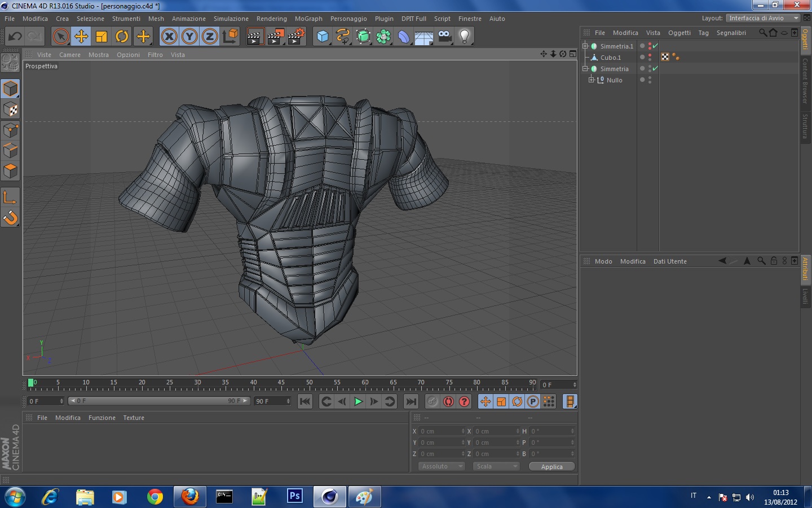Toggle Z axis lock
Image resolution: width=812 pixels, height=508 pixels.
pyautogui.click(x=210, y=37)
